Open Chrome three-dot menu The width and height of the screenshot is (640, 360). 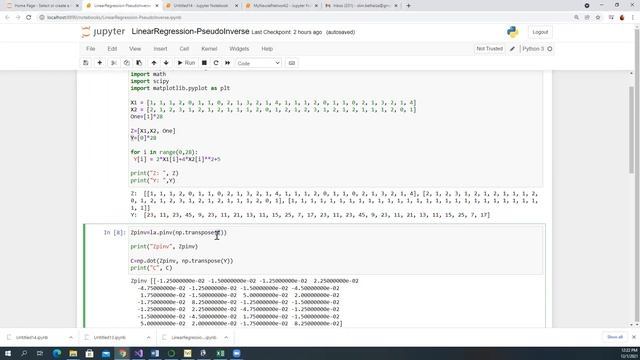click(x=633, y=18)
